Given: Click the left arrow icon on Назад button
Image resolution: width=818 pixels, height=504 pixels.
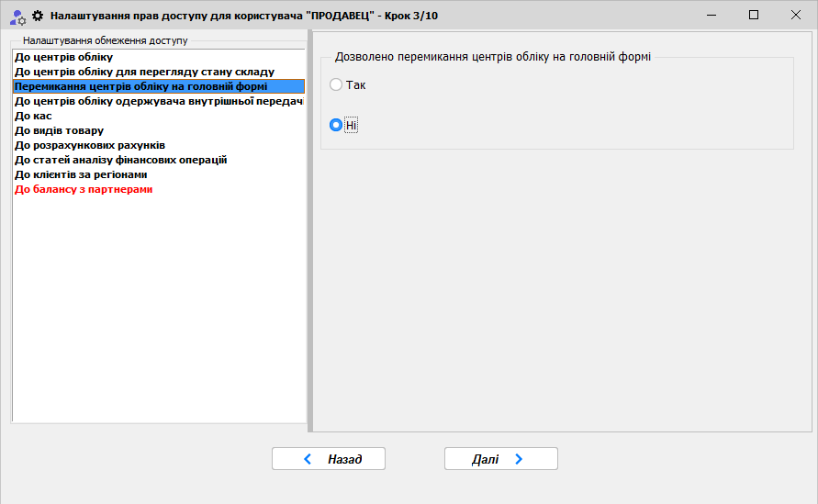Looking at the screenshot, I should point(308,459).
